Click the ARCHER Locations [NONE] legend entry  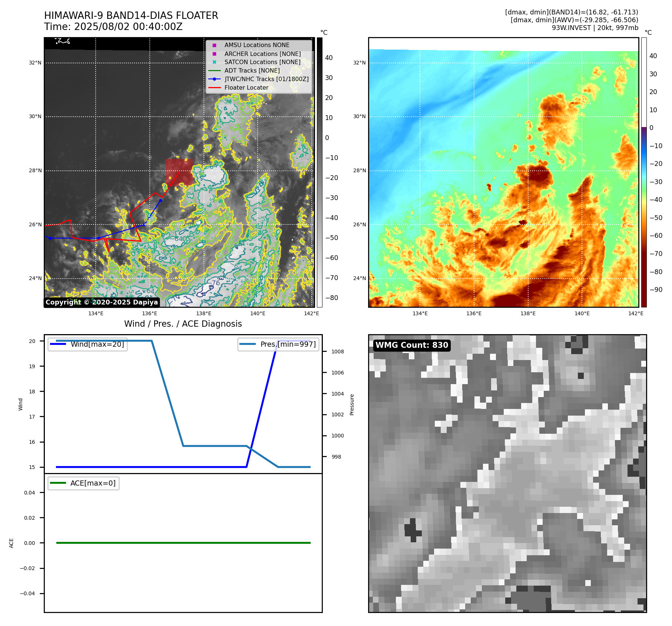pyautogui.click(x=262, y=54)
